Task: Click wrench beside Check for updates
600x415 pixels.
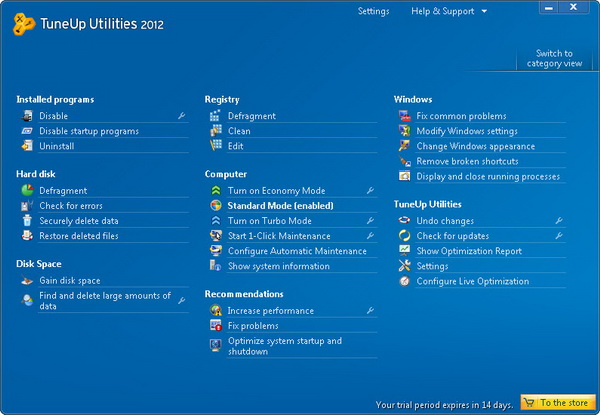Action: (559, 236)
